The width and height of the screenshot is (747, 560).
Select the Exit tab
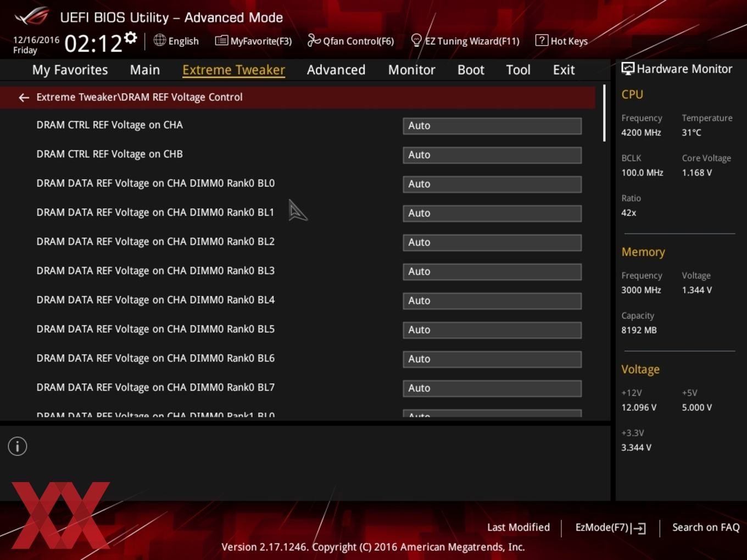(x=564, y=70)
